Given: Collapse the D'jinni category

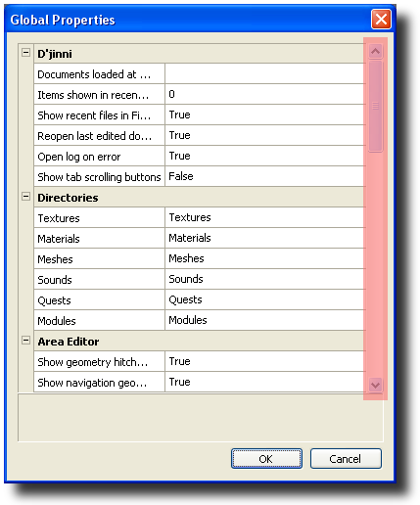Looking at the screenshot, I should (x=25, y=53).
